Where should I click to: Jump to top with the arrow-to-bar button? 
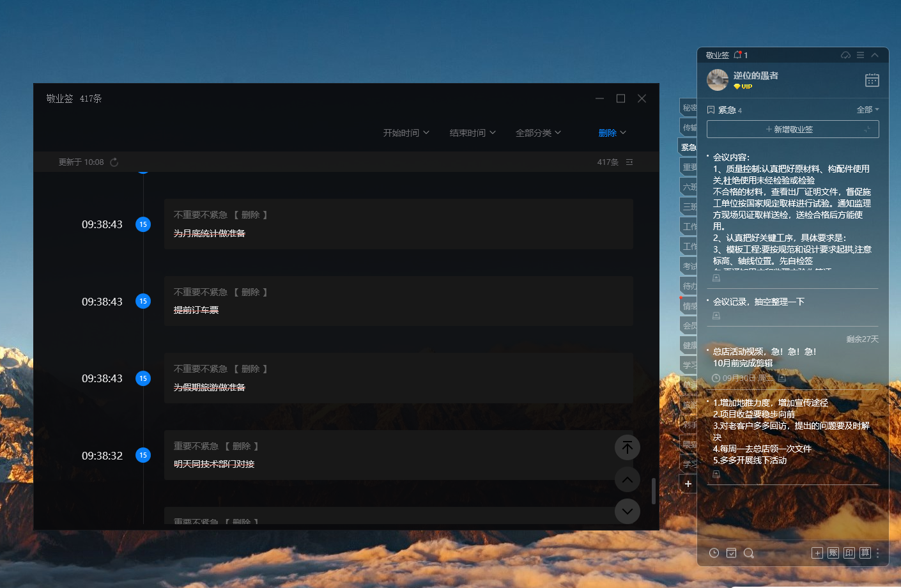pyautogui.click(x=628, y=447)
